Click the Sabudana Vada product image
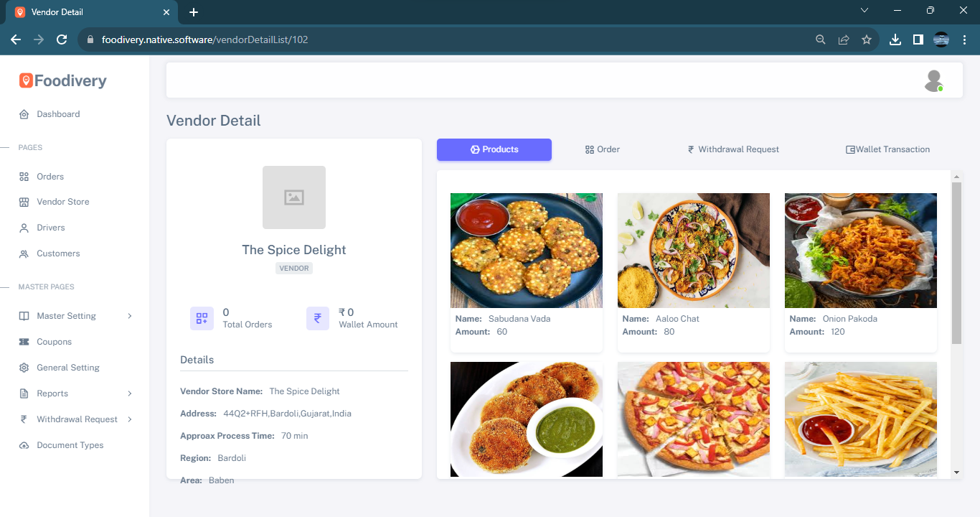Image resolution: width=980 pixels, height=517 pixels. point(527,251)
